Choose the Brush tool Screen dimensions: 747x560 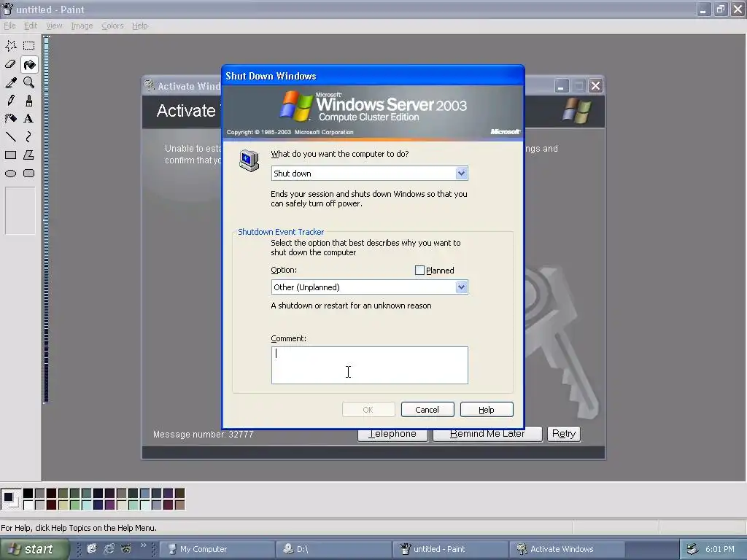coord(29,101)
